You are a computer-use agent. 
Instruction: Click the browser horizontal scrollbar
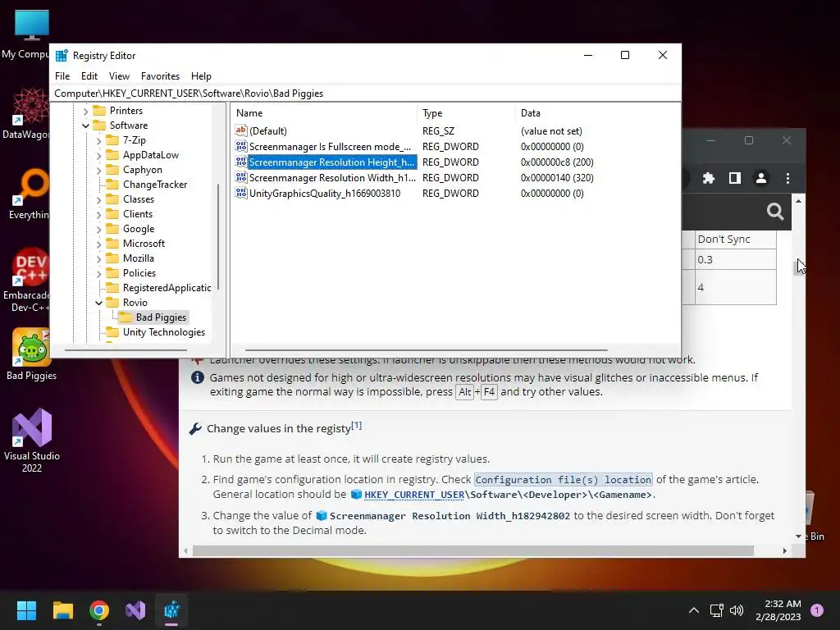click(x=473, y=550)
